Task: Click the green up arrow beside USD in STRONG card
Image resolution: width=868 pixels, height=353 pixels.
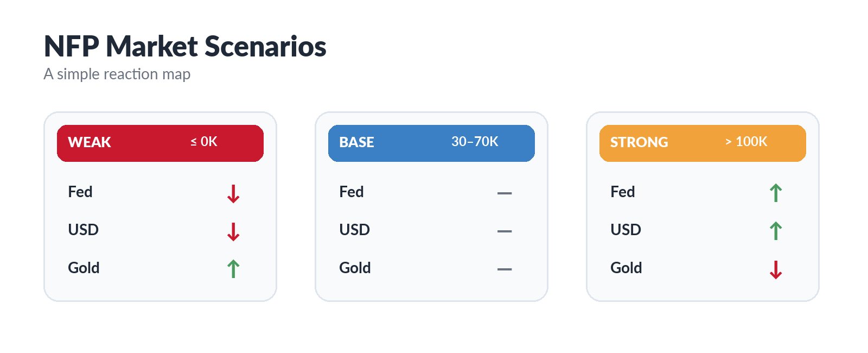Action: 776,231
